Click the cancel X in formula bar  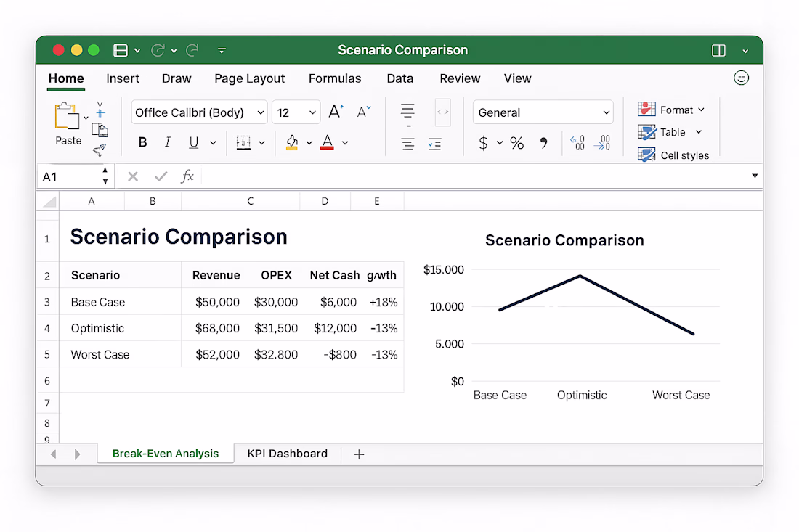[133, 176]
